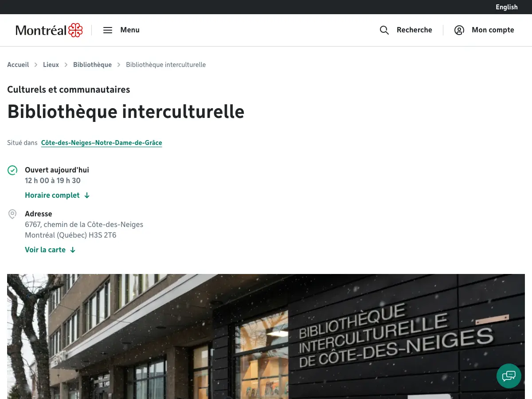Click the arrow beside Horaire complet
The height and width of the screenshot is (399, 532).
tap(87, 196)
